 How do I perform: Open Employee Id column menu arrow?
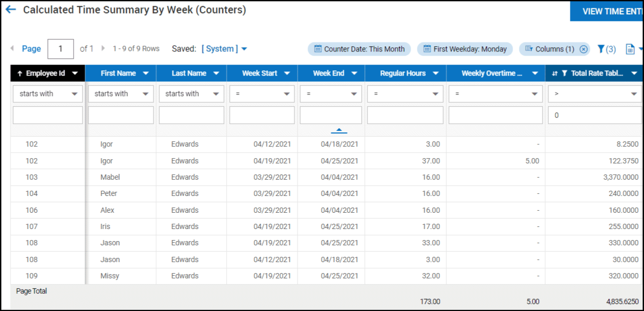(75, 74)
